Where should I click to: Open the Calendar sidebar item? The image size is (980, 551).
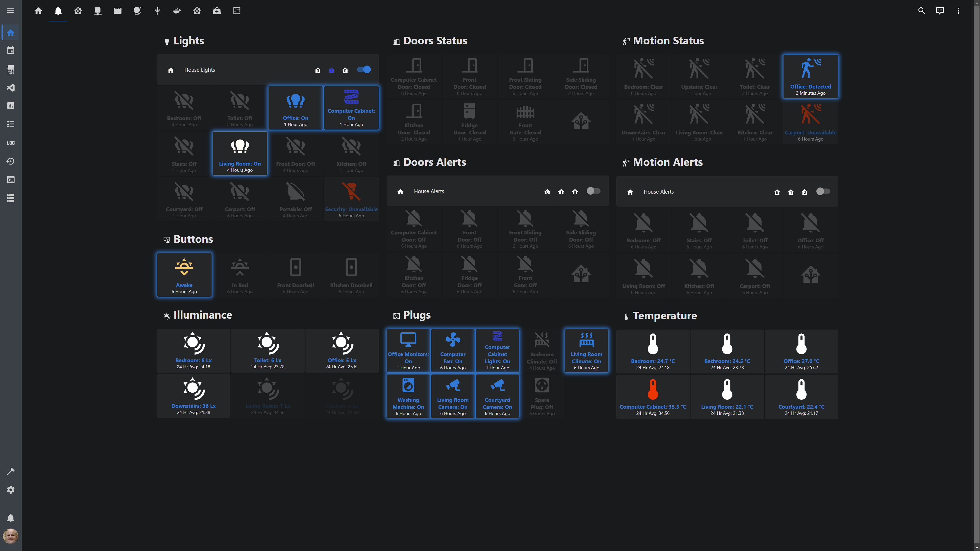[x=11, y=51]
